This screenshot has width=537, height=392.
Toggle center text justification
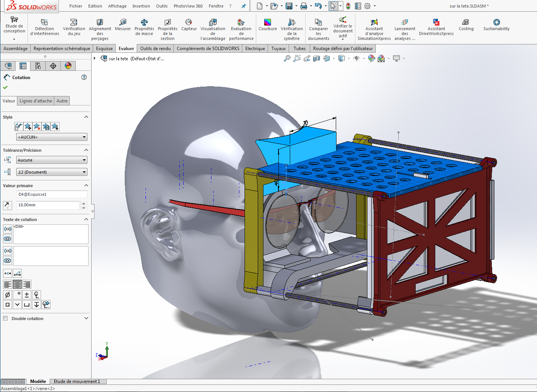tap(17, 284)
